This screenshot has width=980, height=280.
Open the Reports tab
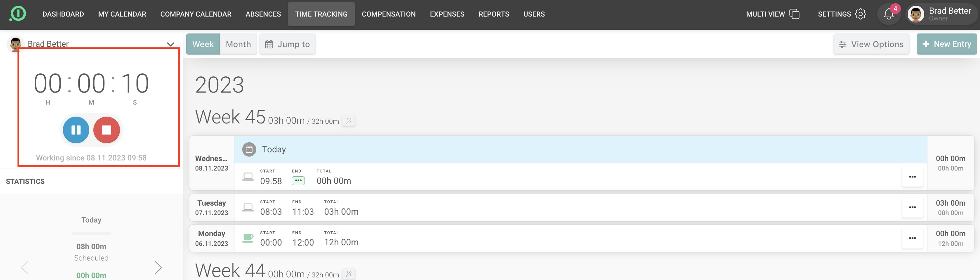[494, 14]
